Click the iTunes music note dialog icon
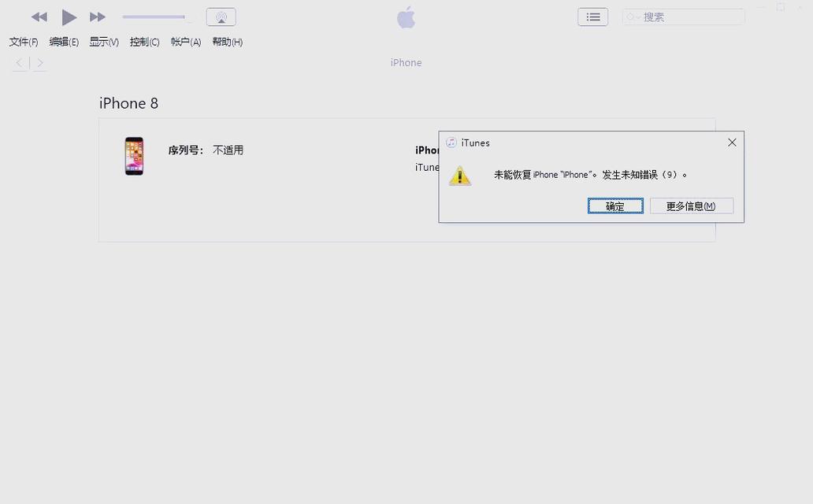 coord(451,143)
